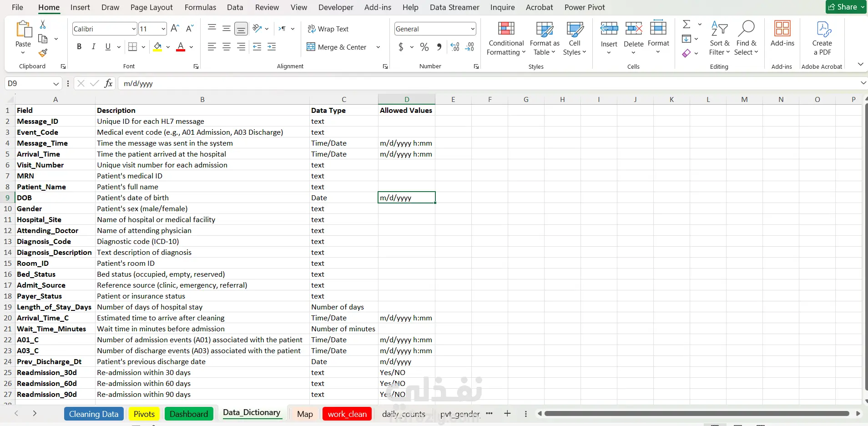This screenshot has width=868, height=426.
Task: Toggle center horizontal alignment
Action: point(227,47)
